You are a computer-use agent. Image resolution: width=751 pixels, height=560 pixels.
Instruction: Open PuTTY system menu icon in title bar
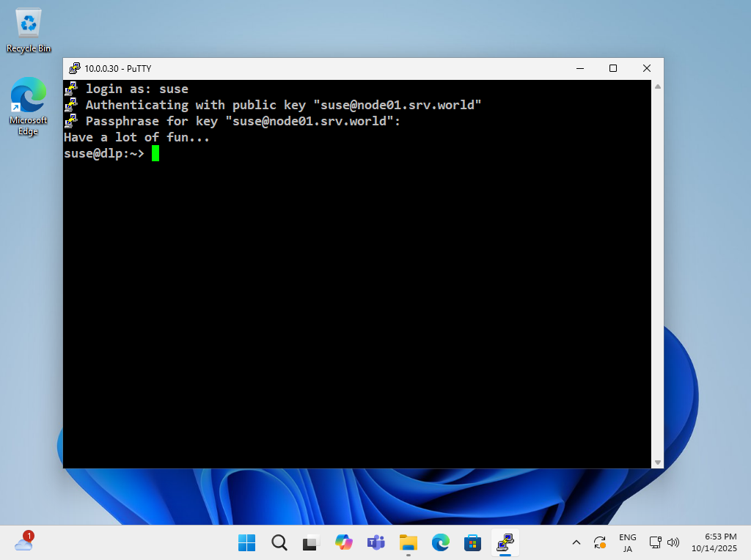pos(75,68)
